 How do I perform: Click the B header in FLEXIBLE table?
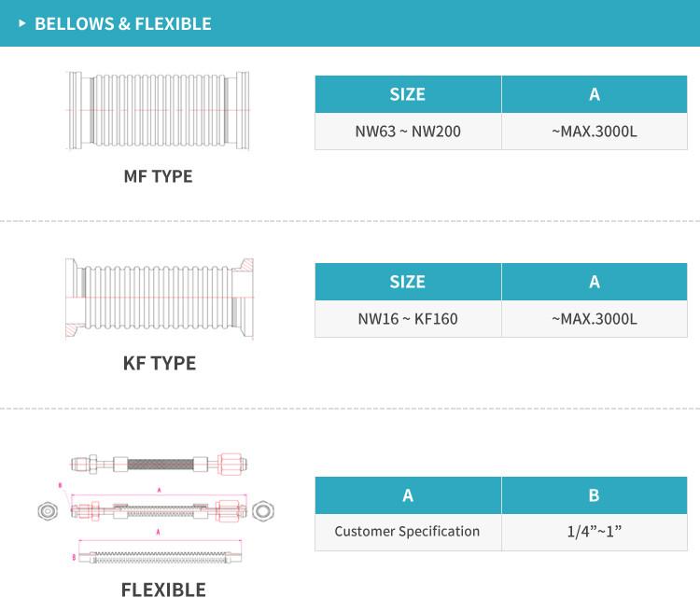pos(595,495)
